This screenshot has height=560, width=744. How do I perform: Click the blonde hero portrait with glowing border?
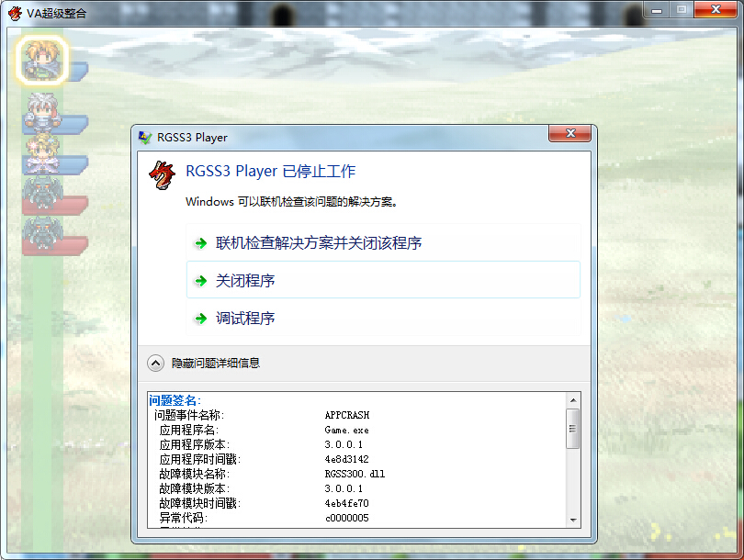(x=42, y=60)
